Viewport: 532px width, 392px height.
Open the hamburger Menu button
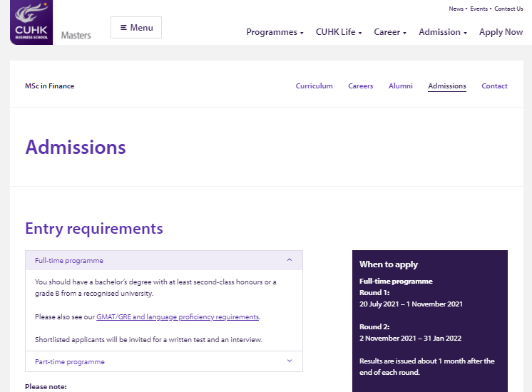pos(136,28)
